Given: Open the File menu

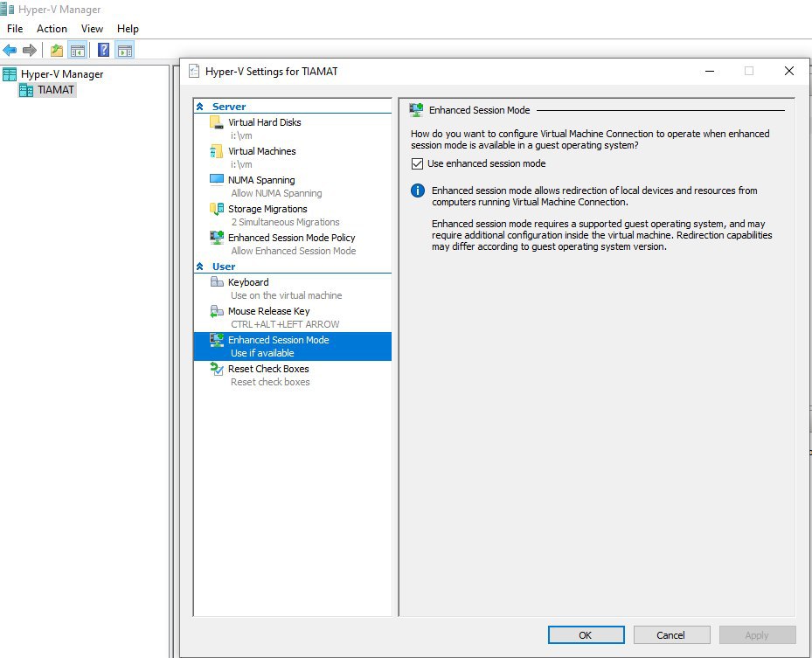Looking at the screenshot, I should tap(15, 29).
